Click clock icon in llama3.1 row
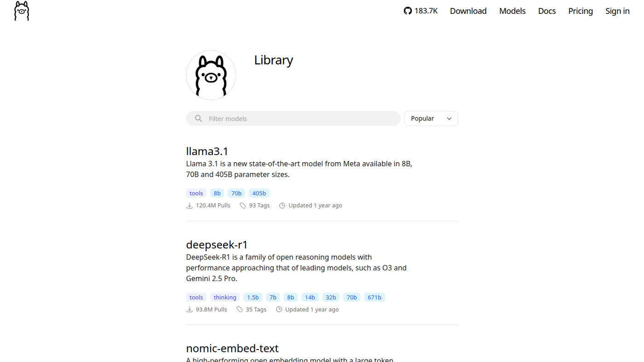This screenshot has width=644, height=362. pyautogui.click(x=282, y=206)
